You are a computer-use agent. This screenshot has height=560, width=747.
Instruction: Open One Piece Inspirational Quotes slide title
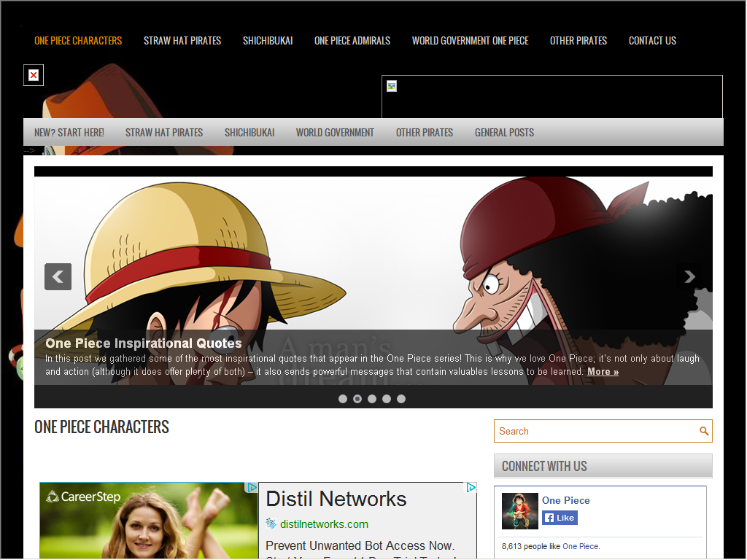point(144,343)
